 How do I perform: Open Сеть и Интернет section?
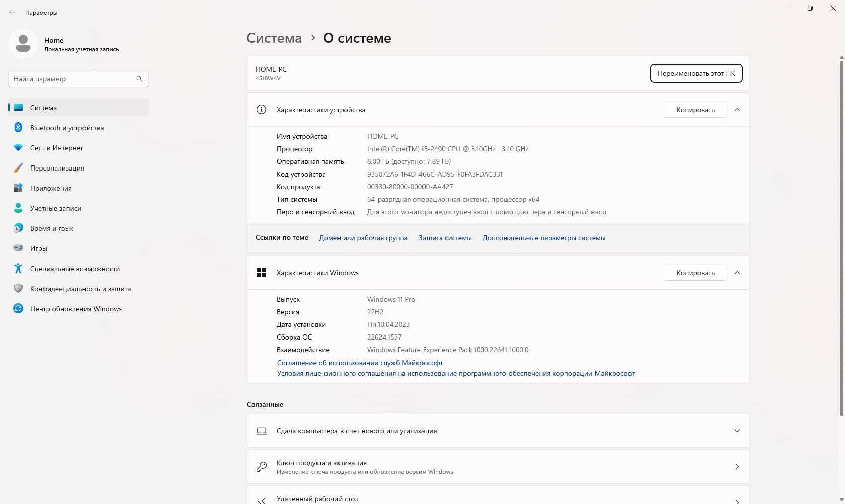click(x=78, y=148)
